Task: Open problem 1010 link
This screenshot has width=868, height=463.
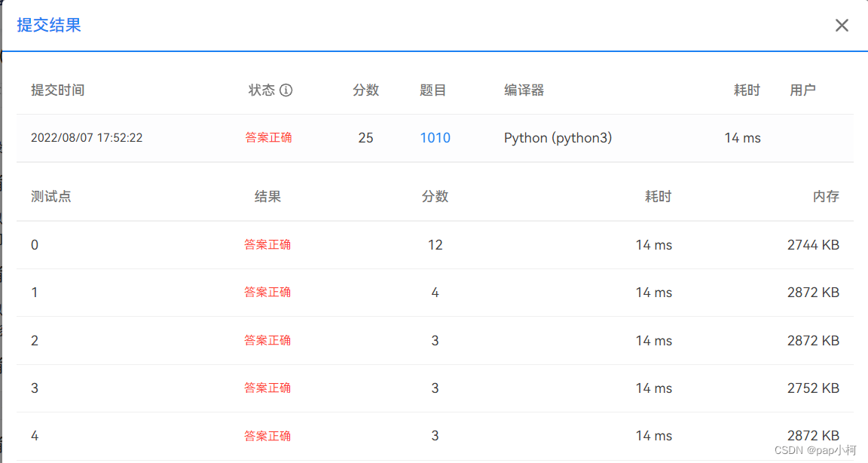Action: (436, 138)
